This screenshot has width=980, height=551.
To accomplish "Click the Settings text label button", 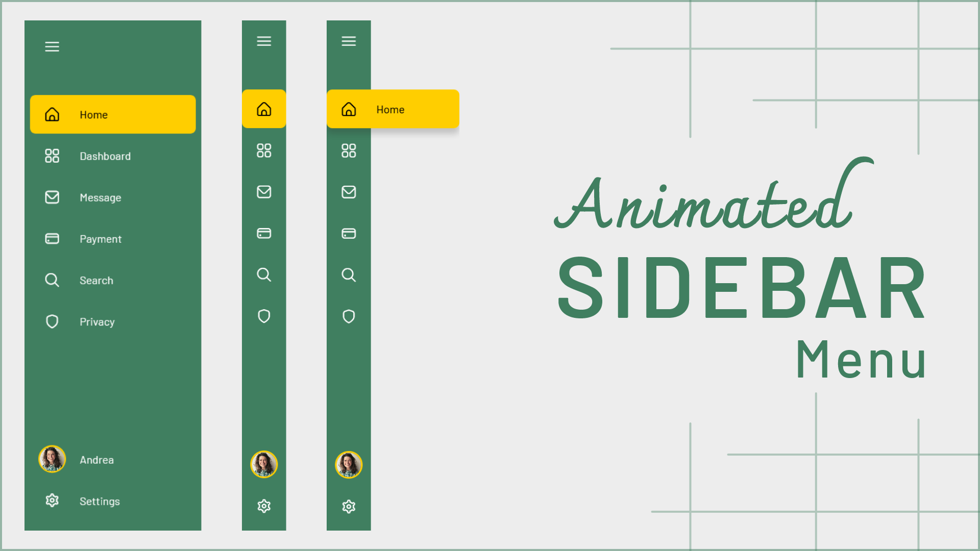I will click(99, 500).
